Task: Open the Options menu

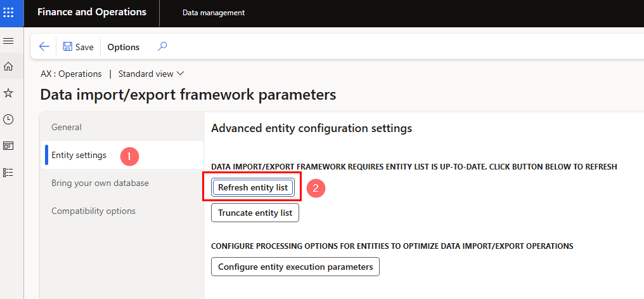Action: click(123, 47)
